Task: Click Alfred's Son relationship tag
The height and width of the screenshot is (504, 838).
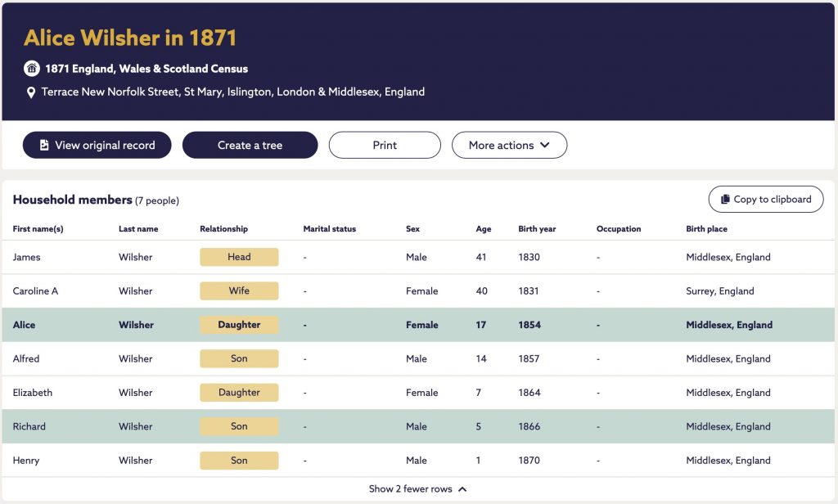Action: pyautogui.click(x=239, y=358)
